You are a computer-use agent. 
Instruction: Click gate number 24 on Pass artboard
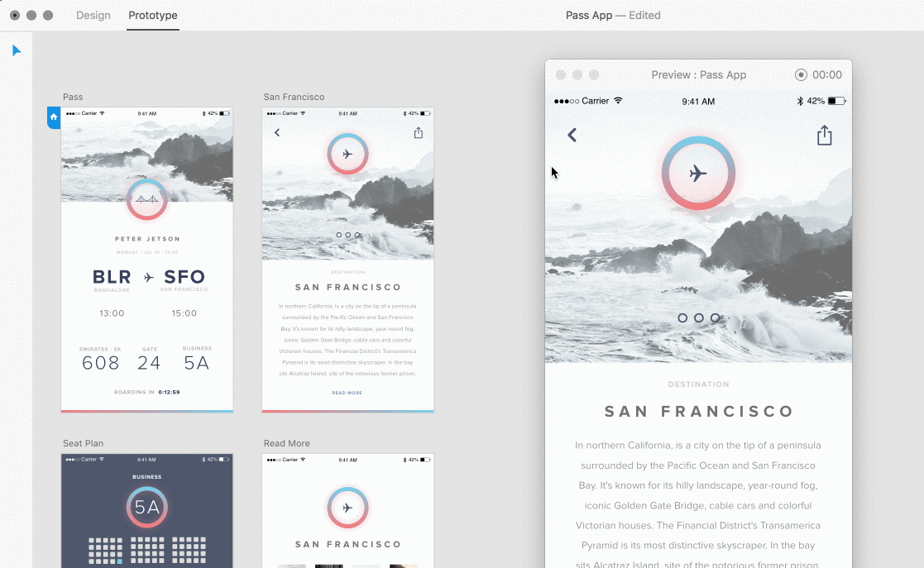coord(149,363)
